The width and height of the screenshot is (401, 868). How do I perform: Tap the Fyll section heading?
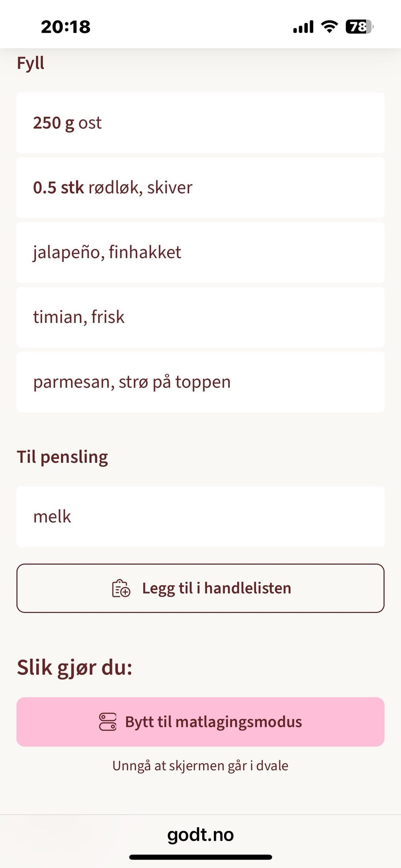(30, 63)
